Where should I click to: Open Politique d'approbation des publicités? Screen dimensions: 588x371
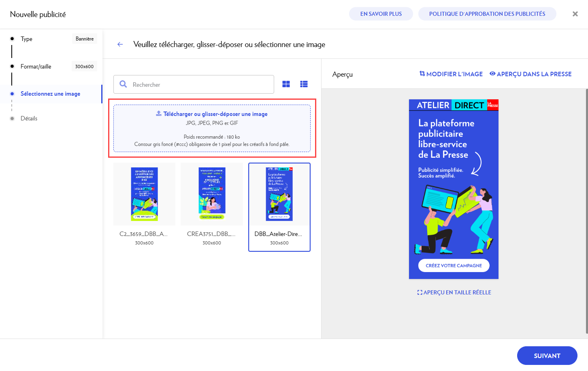click(x=487, y=14)
